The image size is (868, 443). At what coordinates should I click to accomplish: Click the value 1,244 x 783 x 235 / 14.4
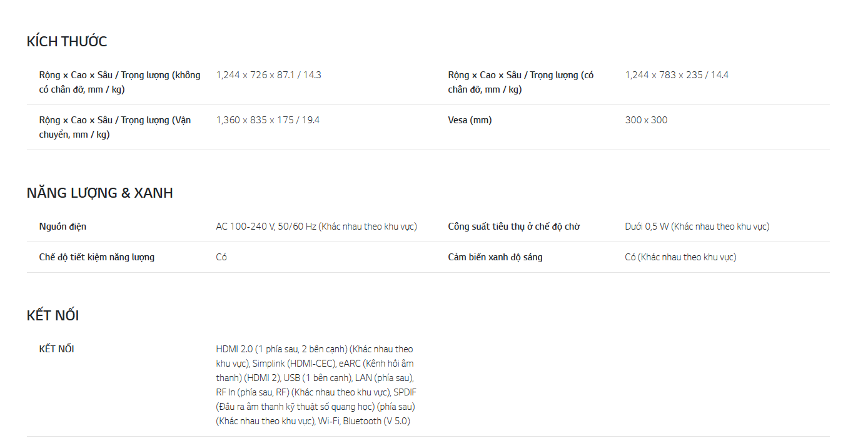coord(677,75)
